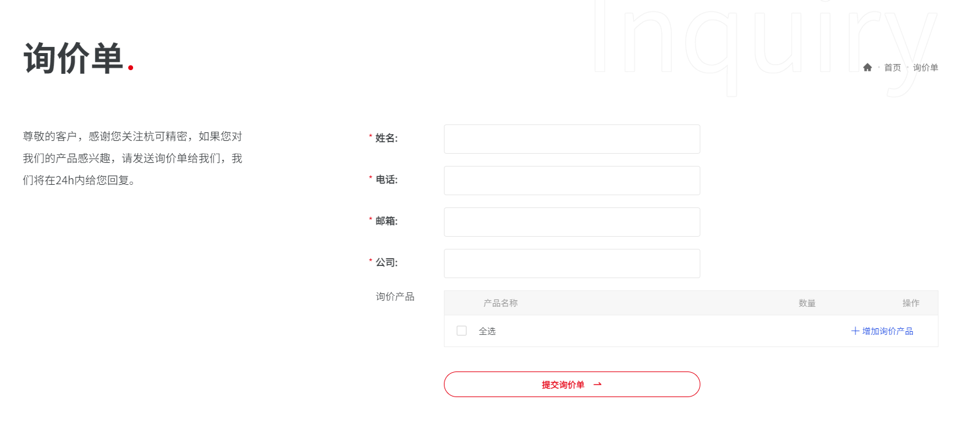Toggle the 全选 checkbox
Image resolution: width=980 pixels, height=427 pixels.
(462, 331)
